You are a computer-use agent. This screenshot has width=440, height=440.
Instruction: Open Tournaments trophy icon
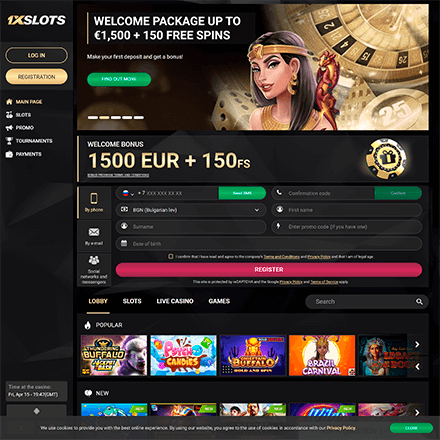coord(9,141)
